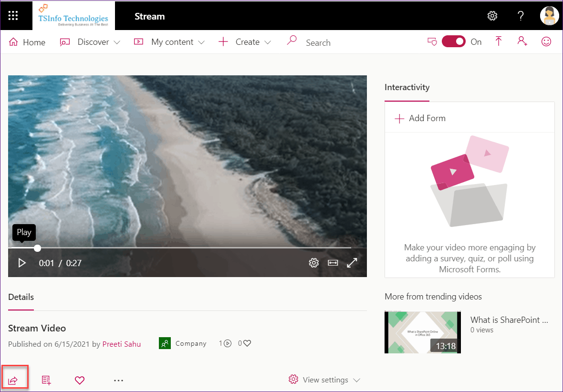Click the Stream Video title text
Viewport: 563px width, 392px height.
37,328
